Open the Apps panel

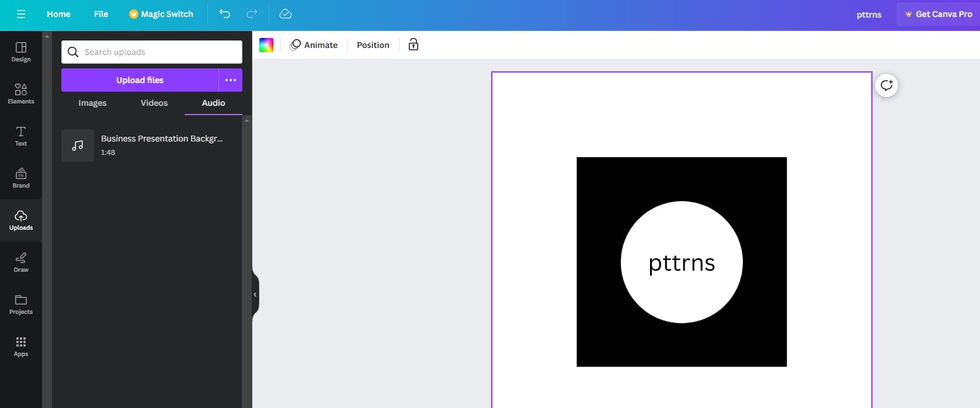pyautogui.click(x=21, y=347)
